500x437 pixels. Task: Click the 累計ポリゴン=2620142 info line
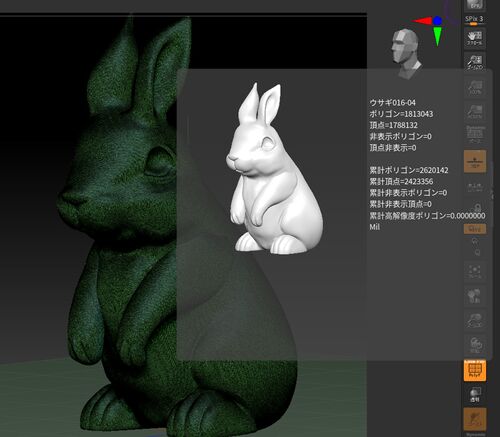point(409,170)
